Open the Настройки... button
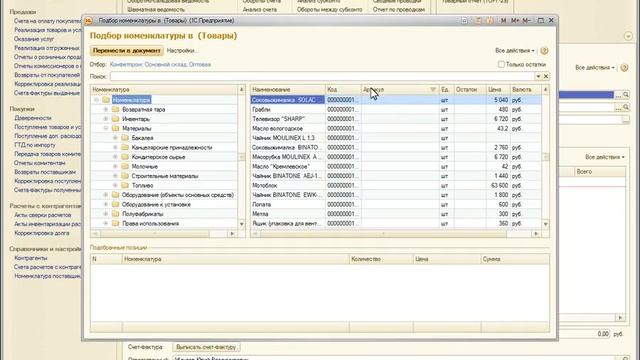This screenshot has height=360, width=640. tap(182, 51)
